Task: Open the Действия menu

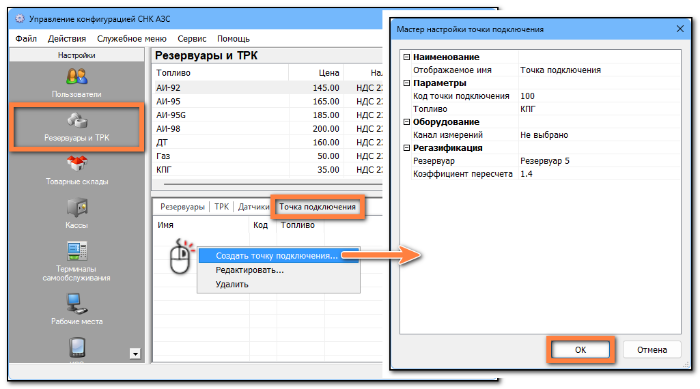Action: tap(67, 39)
